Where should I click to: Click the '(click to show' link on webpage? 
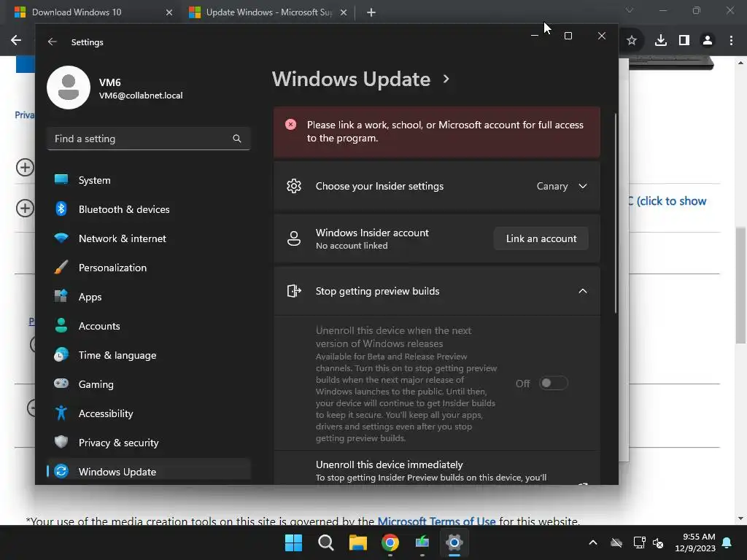(671, 201)
